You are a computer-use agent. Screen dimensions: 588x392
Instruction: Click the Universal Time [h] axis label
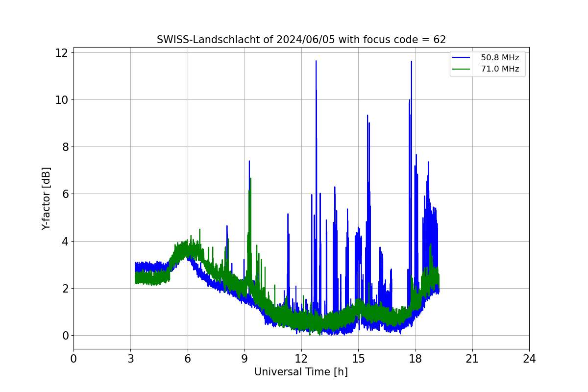pyautogui.click(x=301, y=372)
